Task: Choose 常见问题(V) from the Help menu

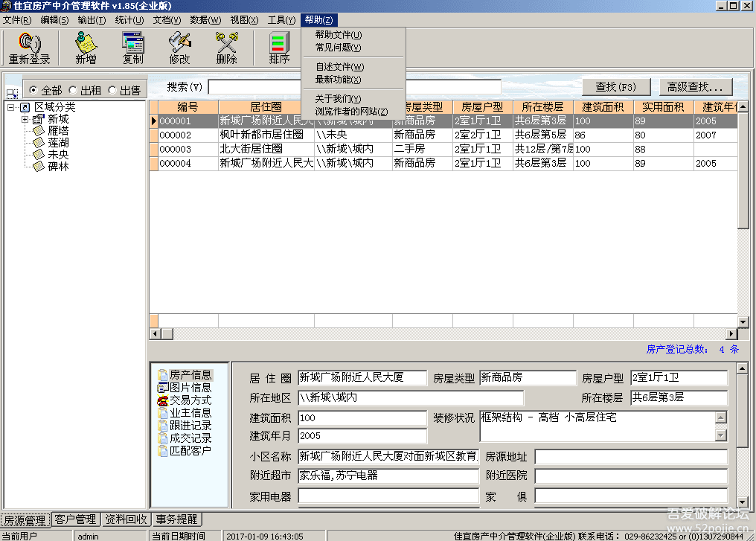Action: (338, 47)
